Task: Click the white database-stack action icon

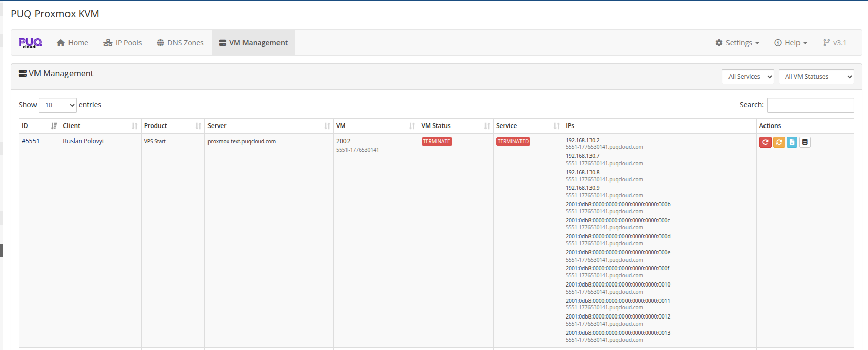Action: (805, 142)
